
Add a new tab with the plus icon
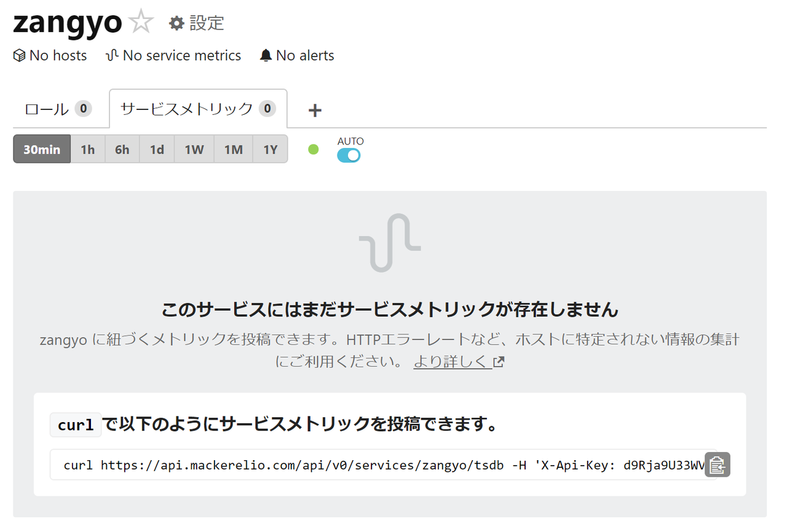click(x=315, y=110)
